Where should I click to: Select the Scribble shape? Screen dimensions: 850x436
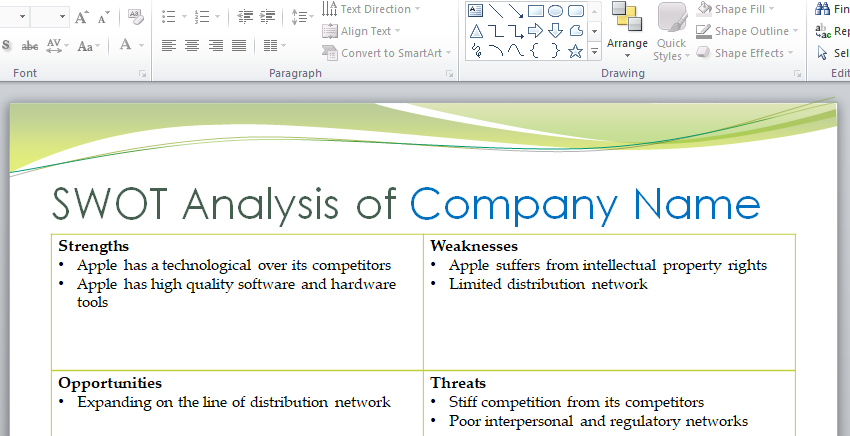coord(476,51)
